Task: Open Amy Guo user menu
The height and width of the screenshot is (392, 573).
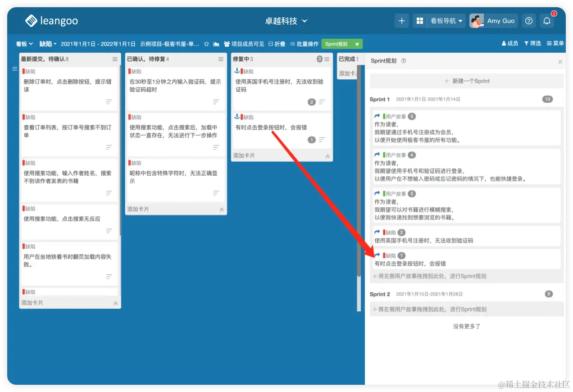Action: 493,21
